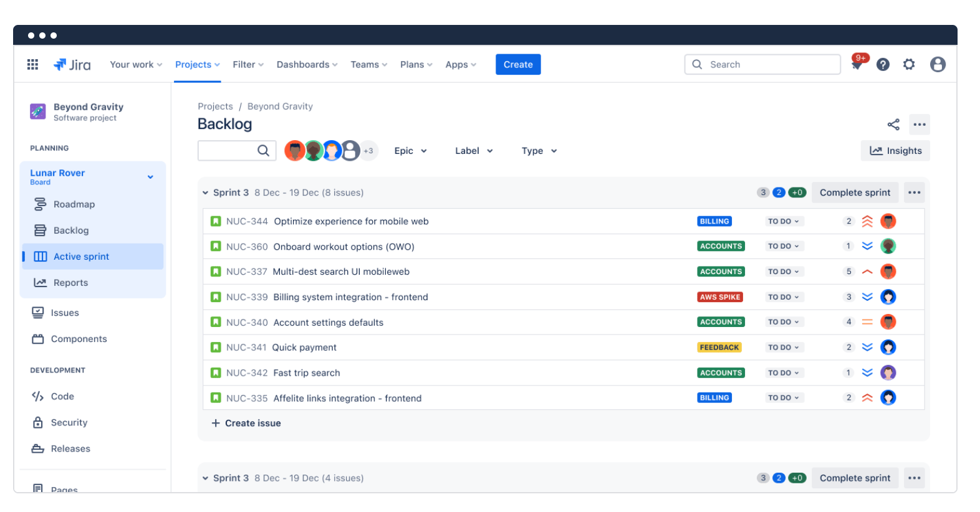This screenshot has width=980, height=512.
Task: Focus the backlog search input
Action: coord(237,150)
